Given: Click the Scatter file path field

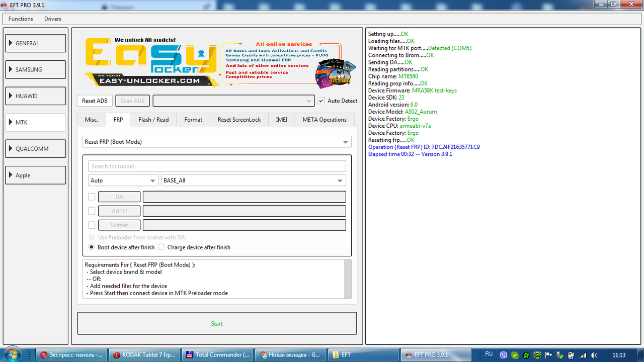Looking at the screenshot, I should click(x=245, y=225).
